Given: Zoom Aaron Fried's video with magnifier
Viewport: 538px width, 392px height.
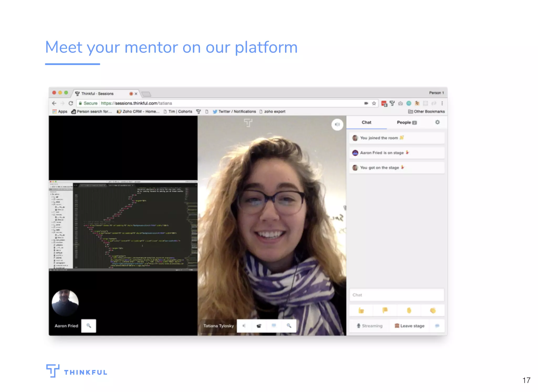Looking at the screenshot, I should click(89, 326).
